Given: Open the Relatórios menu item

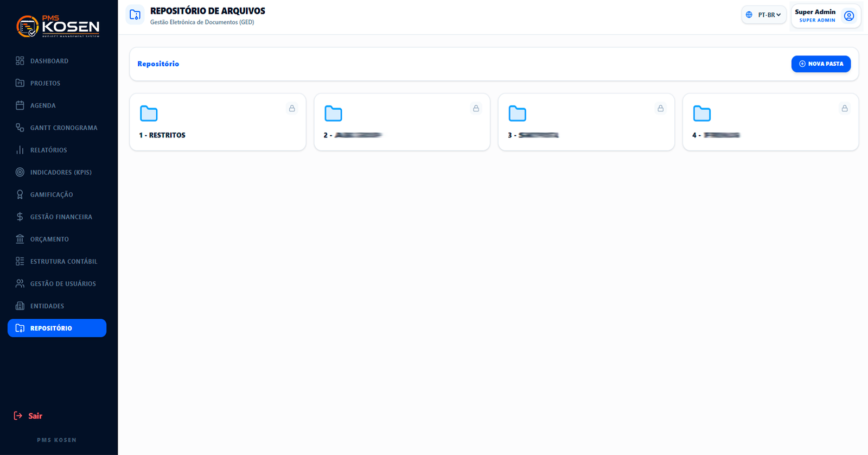Looking at the screenshot, I should pos(57,150).
